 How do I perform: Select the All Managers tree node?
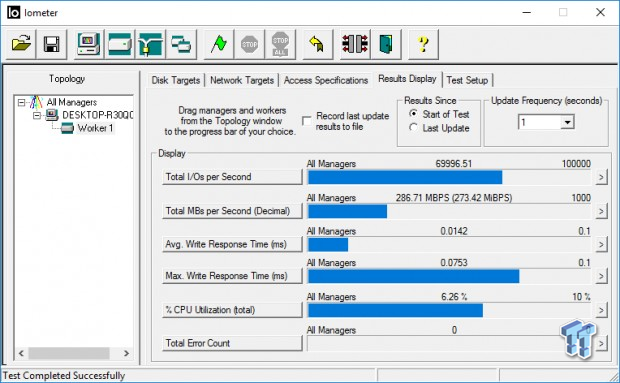72,102
